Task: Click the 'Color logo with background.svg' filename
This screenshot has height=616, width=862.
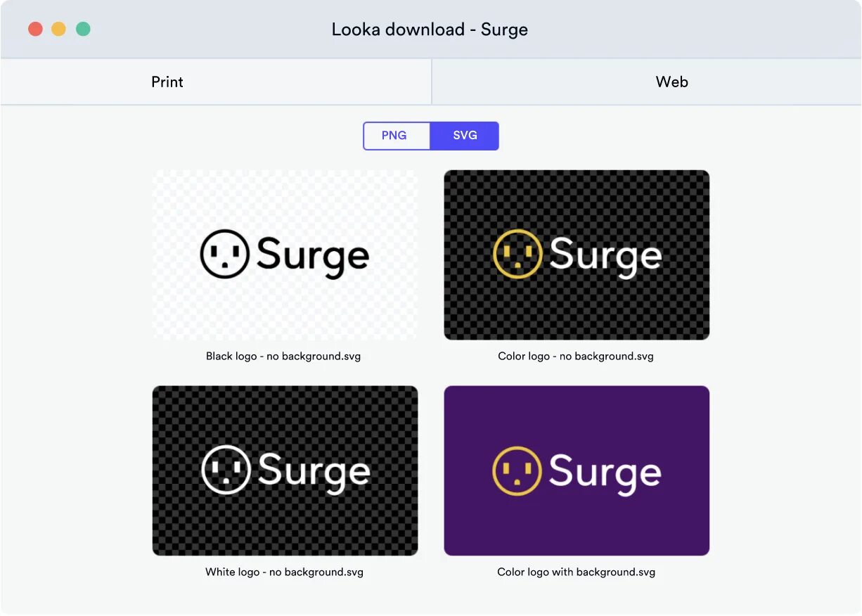Action: 576,572
